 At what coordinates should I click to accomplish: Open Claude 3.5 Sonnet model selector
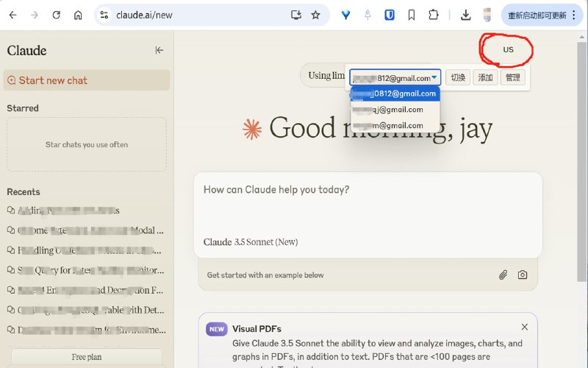[251, 242]
